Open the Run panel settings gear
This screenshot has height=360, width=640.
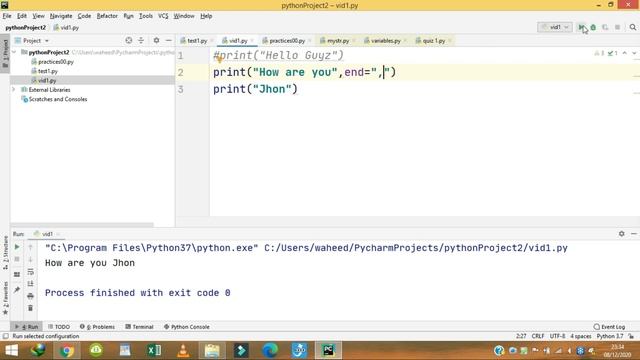[622, 233]
